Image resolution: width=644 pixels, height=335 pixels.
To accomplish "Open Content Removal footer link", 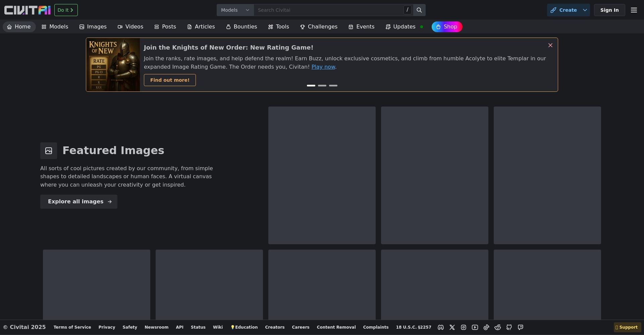I will point(336,327).
